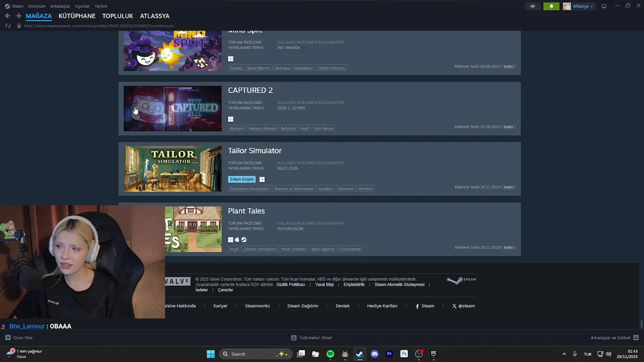
Task: Open the Tailor Simulator title link
Action: (255, 151)
